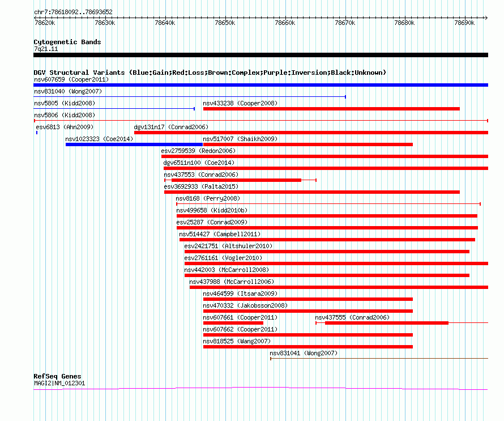Open variant nsv470332 (Jakobsson2008) label

(245, 305)
